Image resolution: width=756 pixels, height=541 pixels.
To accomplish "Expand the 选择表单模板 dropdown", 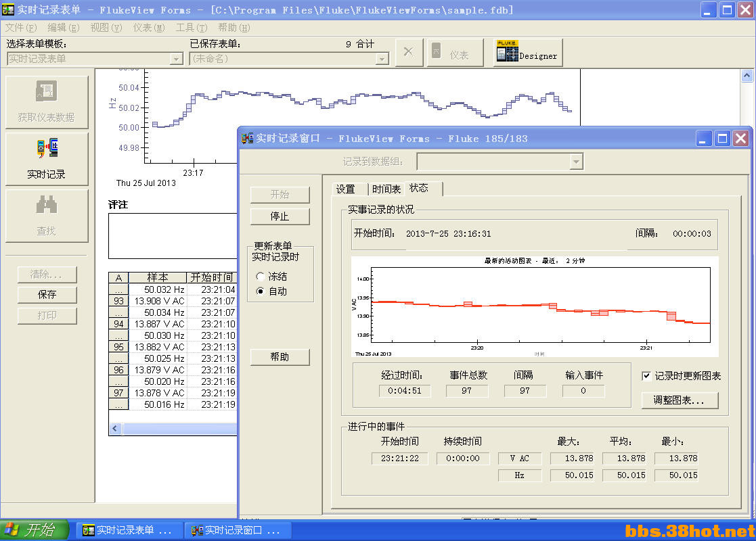I will tap(177, 59).
